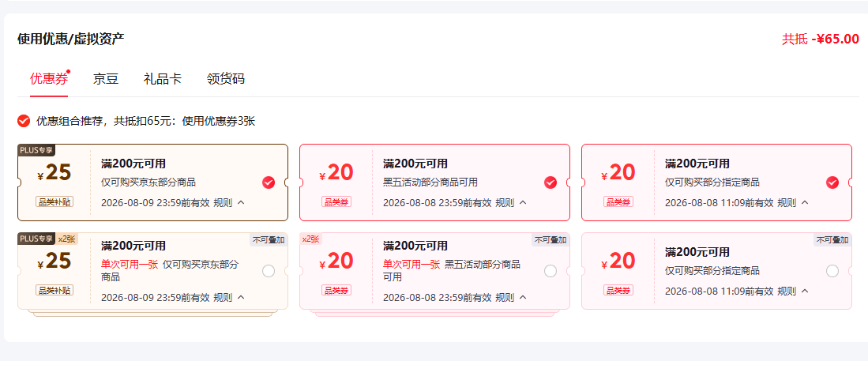
Task: Click the PLUS专享 badge on selected coupon
Action: pos(36,150)
